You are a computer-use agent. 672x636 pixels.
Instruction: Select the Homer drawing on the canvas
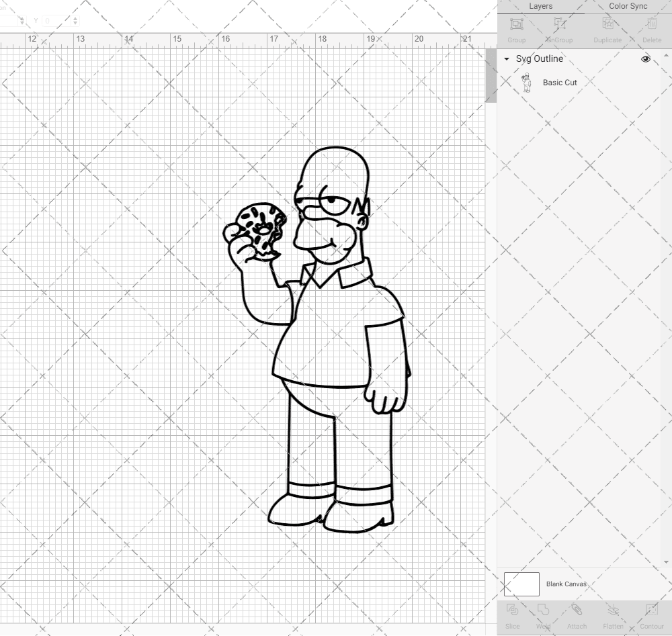(317, 340)
